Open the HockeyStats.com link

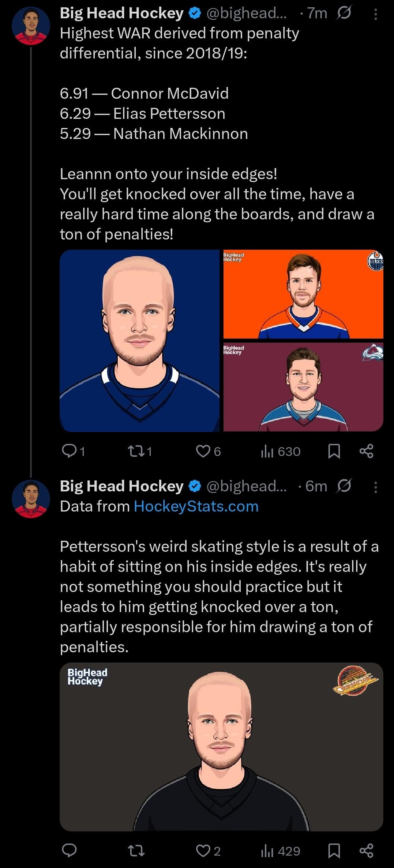(196, 506)
